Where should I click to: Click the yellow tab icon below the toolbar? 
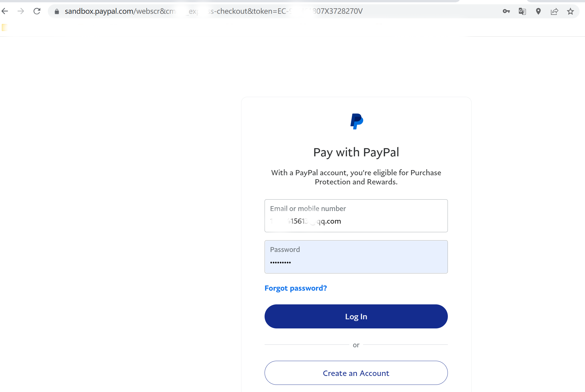pyautogui.click(x=4, y=27)
